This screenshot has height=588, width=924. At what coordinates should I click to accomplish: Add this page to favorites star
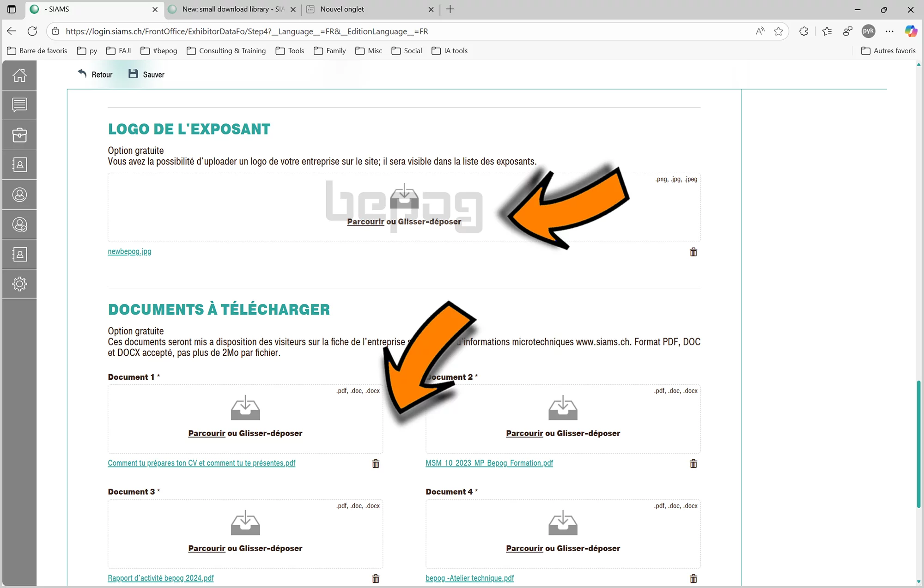tap(778, 31)
